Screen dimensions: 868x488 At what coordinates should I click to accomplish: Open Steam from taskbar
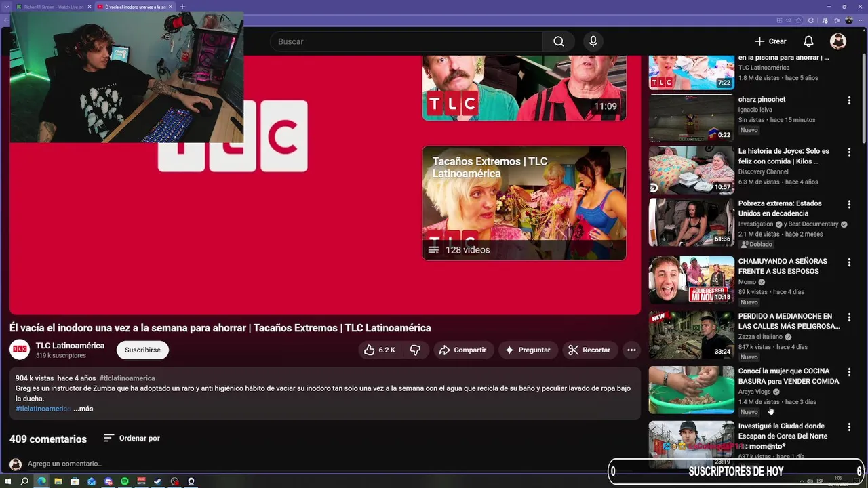(158, 481)
